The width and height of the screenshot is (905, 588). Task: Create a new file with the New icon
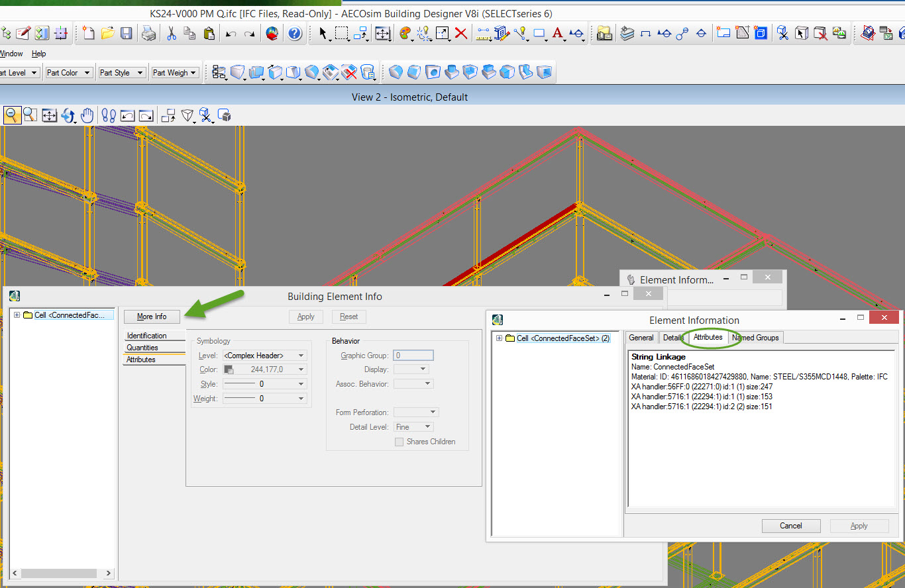89,33
